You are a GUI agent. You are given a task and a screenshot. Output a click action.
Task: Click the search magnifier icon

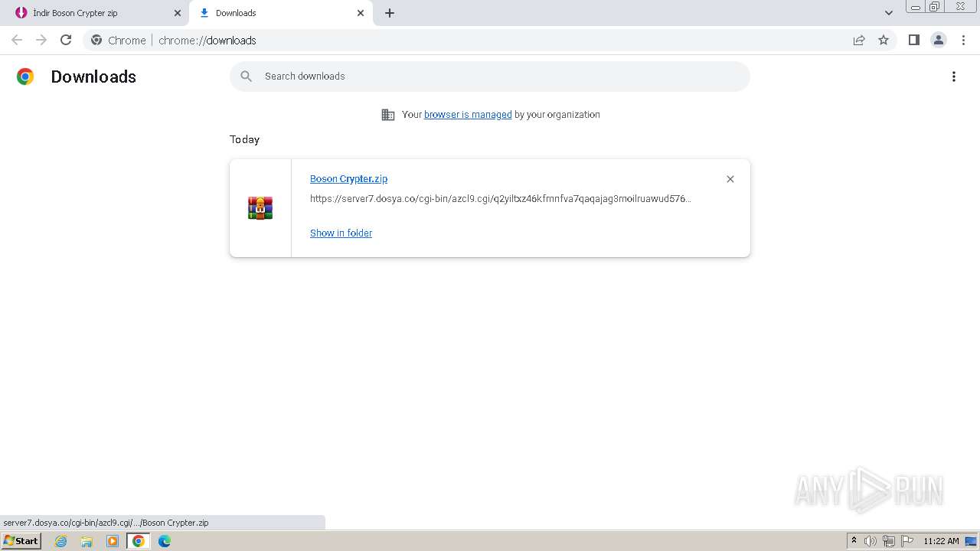(x=246, y=77)
